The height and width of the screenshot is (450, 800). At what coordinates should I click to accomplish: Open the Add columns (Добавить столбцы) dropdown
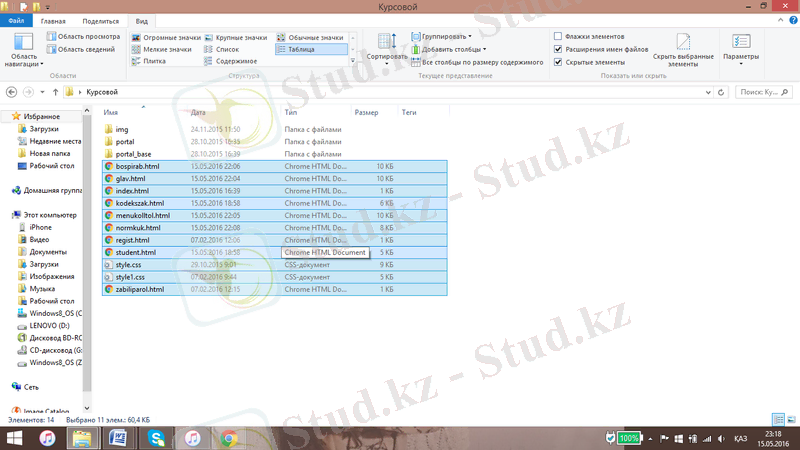(x=449, y=49)
